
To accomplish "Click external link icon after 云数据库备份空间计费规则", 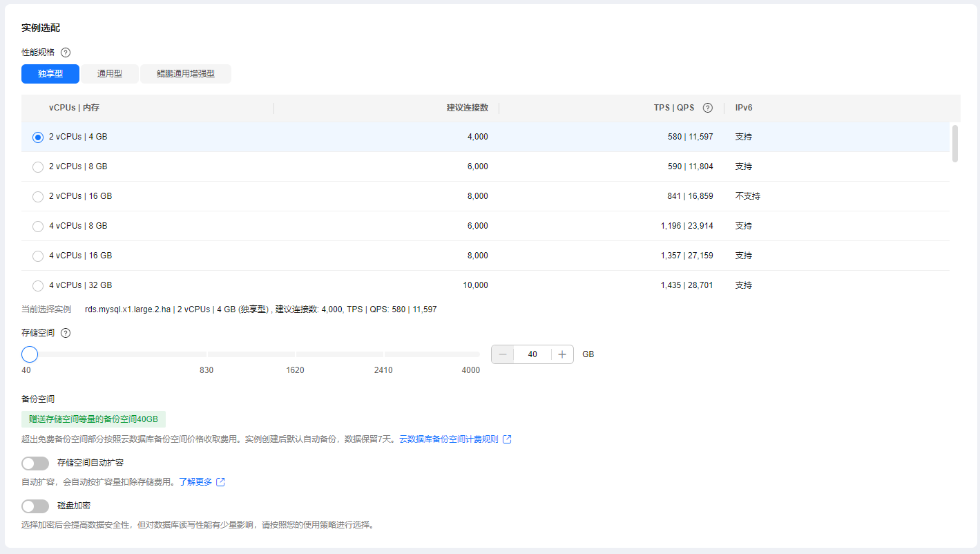I will coord(507,439).
